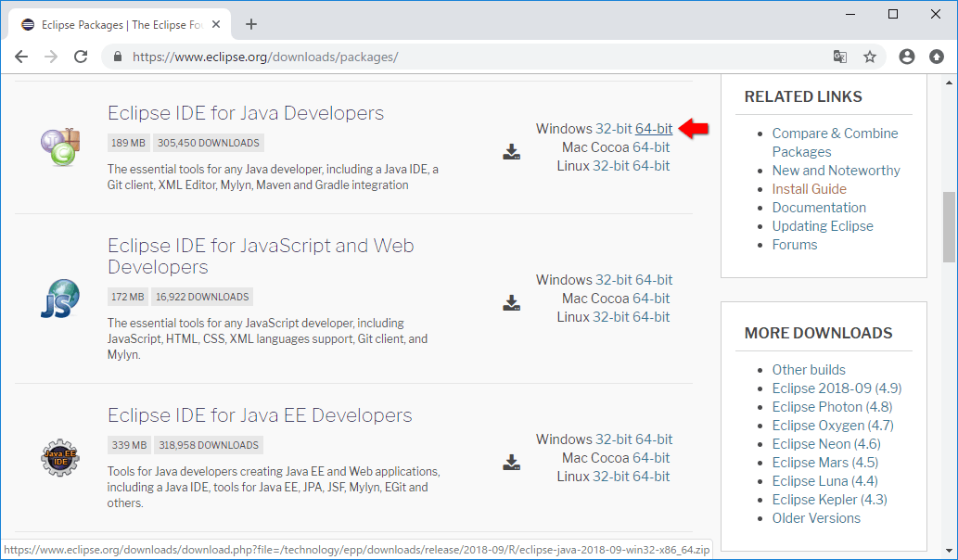The image size is (958, 560).
Task: Download Java Developers Windows 32-bit
Action: point(613,129)
